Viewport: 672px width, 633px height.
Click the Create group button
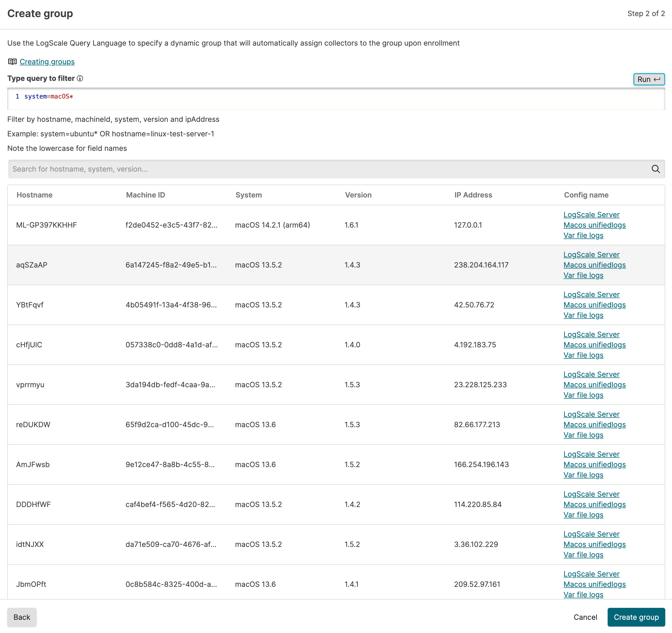tap(636, 617)
